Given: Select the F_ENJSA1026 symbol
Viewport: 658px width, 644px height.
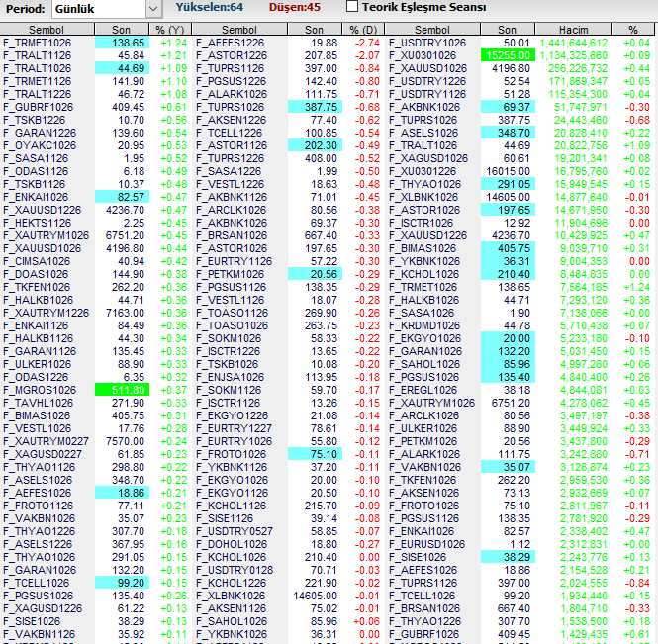Looking at the screenshot, I should [230, 377].
